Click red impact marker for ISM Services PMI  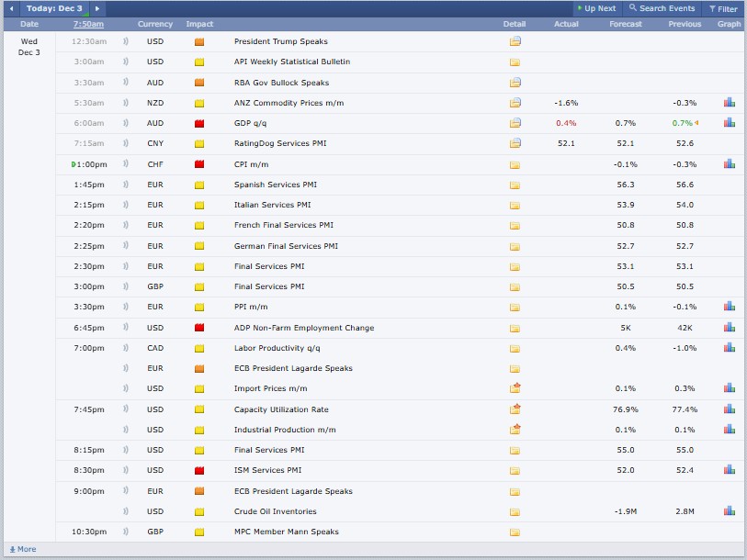[199, 470]
